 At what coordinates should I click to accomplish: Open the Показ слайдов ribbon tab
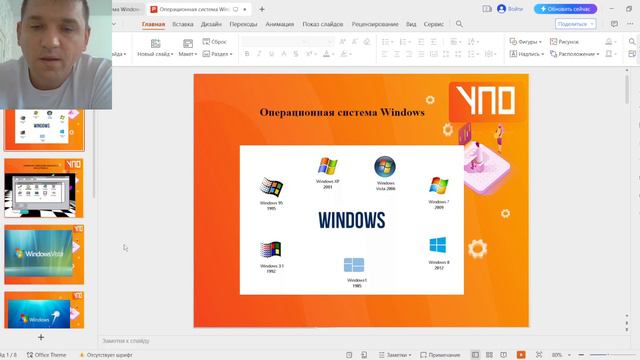322,24
